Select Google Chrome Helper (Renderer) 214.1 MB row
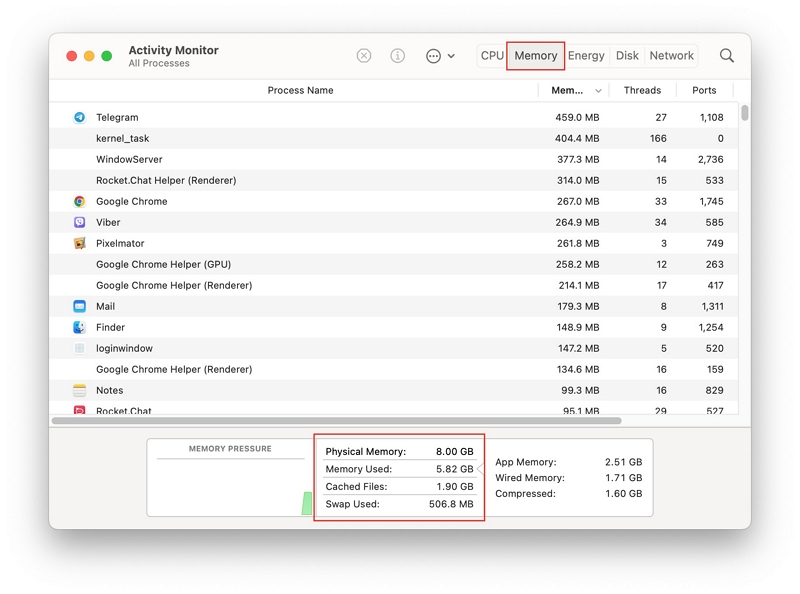Image resolution: width=800 pixels, height=594 pixels. [x=393, y=285]
